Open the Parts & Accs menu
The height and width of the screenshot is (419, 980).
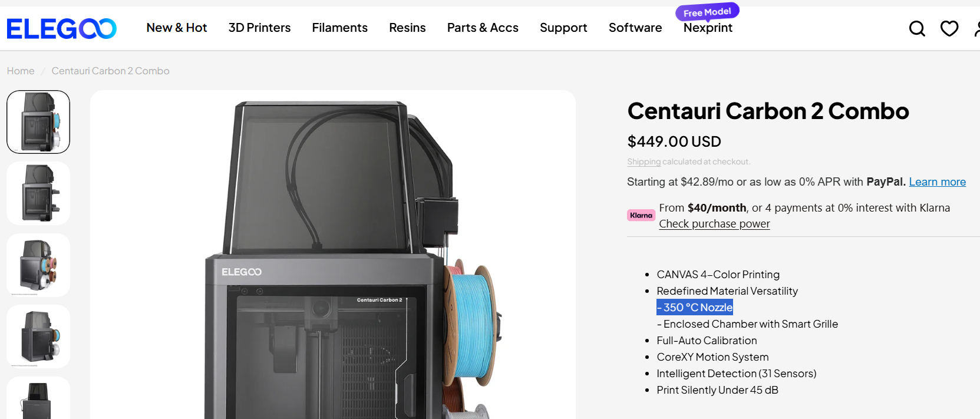pos(483,28)
